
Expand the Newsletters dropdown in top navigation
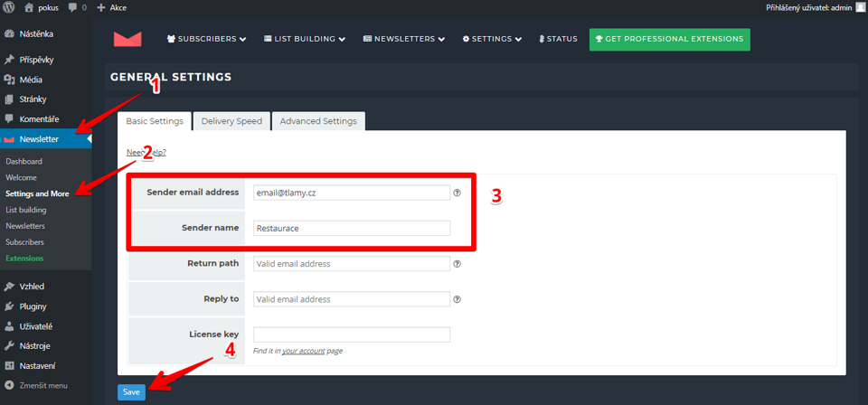(404, 39)
